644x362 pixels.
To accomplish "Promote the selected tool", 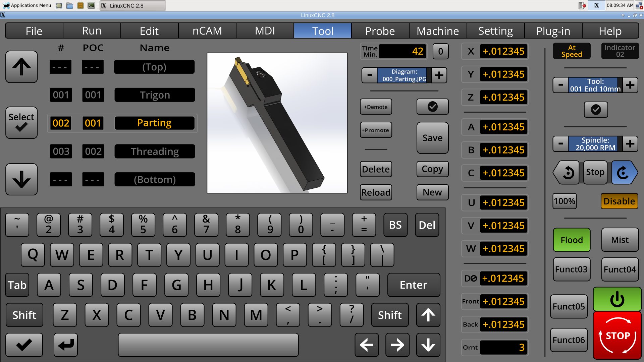I will pos(376,130).
